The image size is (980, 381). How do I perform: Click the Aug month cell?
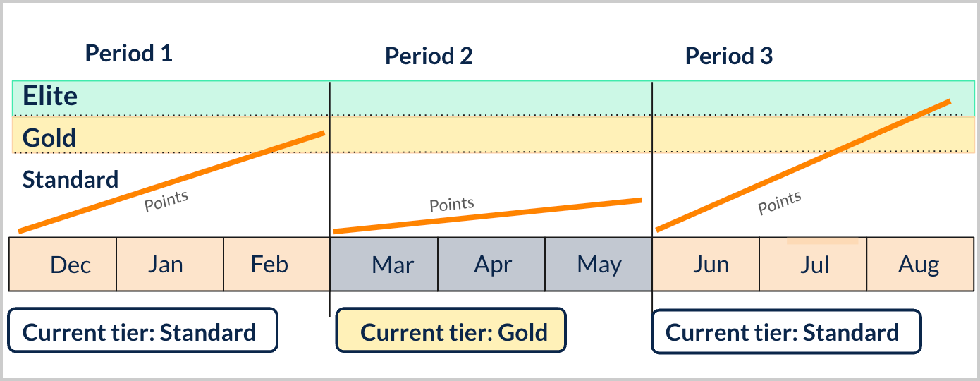tap(920, 265)
